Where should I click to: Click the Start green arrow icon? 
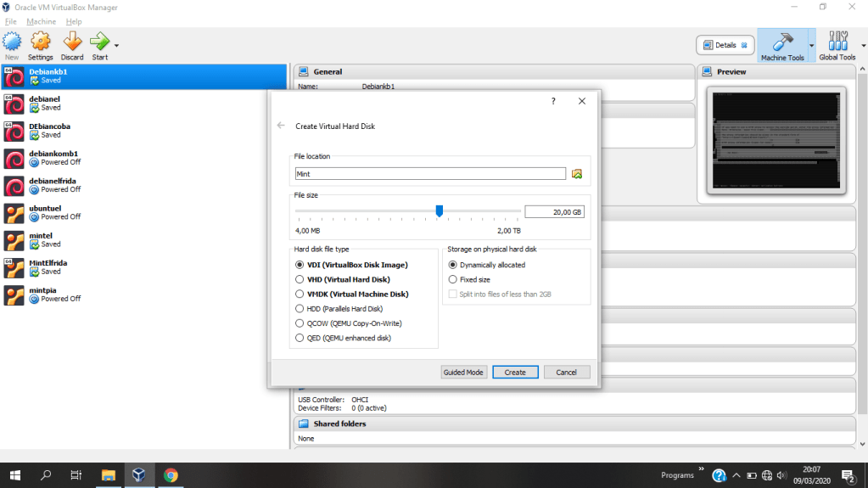point(99,42)
